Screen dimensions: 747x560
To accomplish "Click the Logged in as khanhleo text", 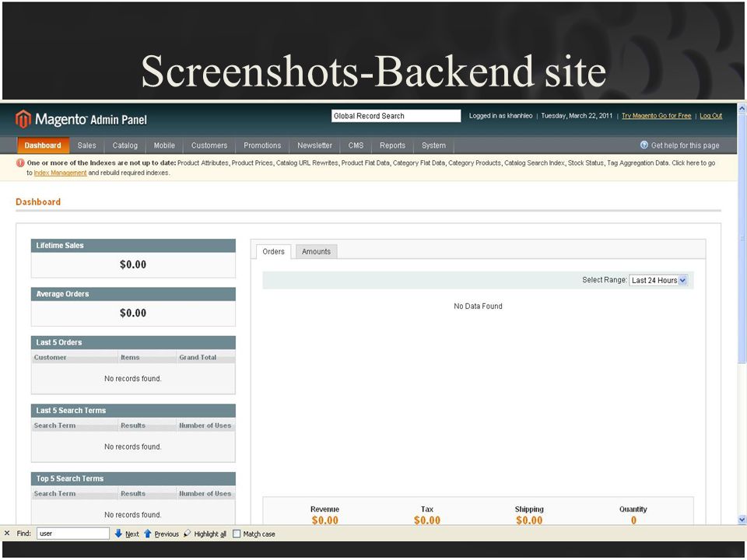I will click(x=500, y=116).
